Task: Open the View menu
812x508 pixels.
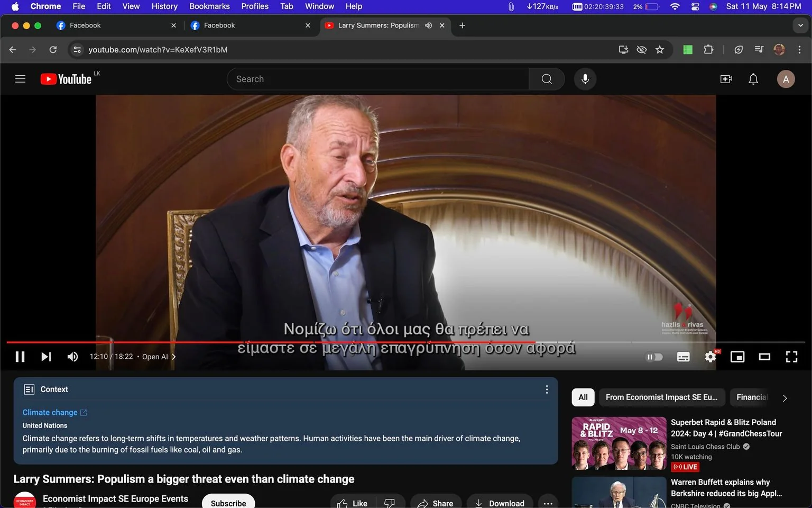Action: (131, 6)
